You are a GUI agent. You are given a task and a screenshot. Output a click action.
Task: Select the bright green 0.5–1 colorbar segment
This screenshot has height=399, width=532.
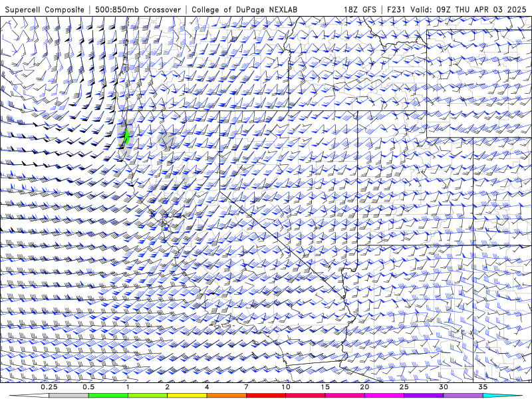(x=108, y=396)
